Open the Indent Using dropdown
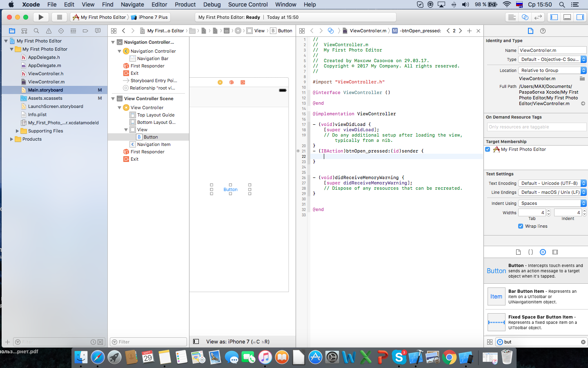This screenshot has height=368, width=588. [552, 203]
